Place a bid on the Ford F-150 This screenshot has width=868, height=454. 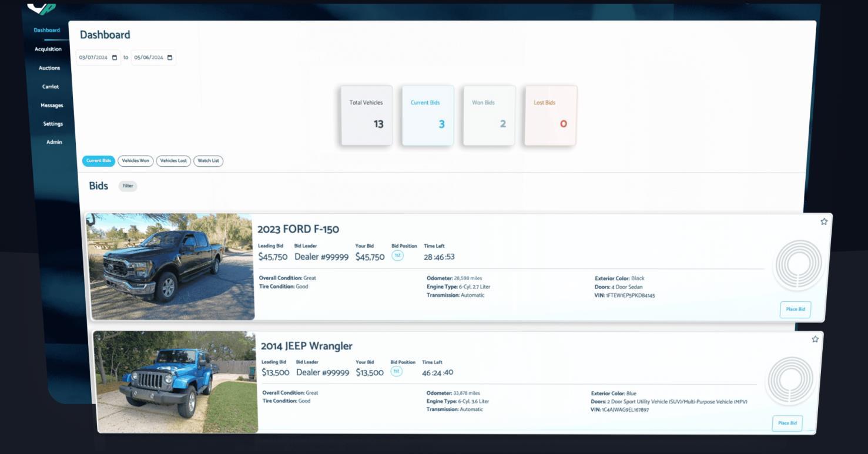[795, 310]
